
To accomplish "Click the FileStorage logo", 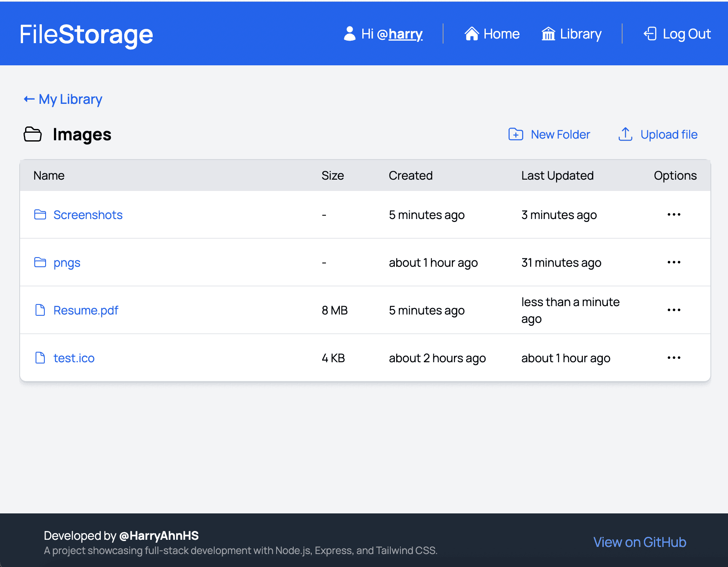I will [86, 34].
